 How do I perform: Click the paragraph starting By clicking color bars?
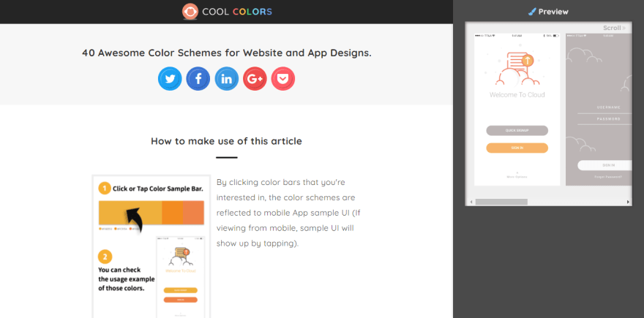point(289,213)
